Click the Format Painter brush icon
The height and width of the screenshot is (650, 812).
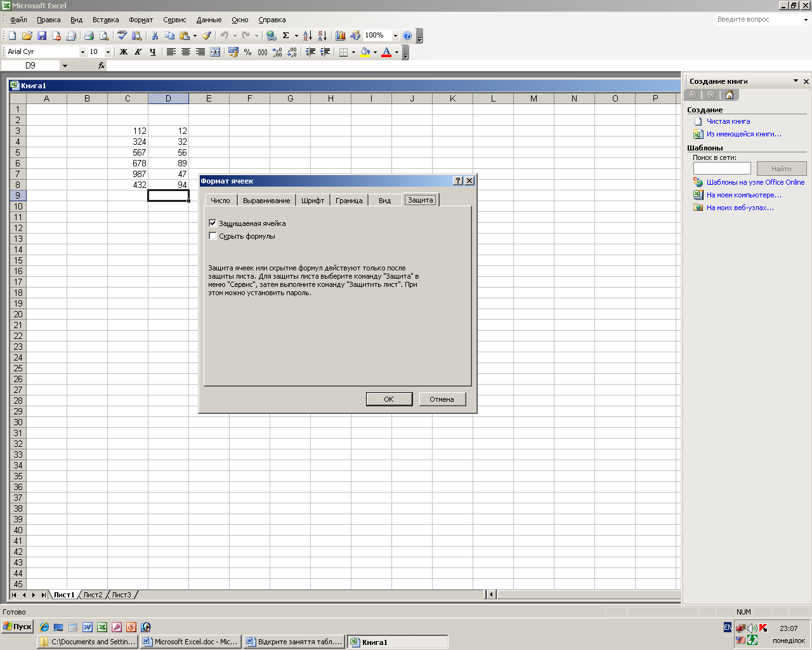pos(206,36)
